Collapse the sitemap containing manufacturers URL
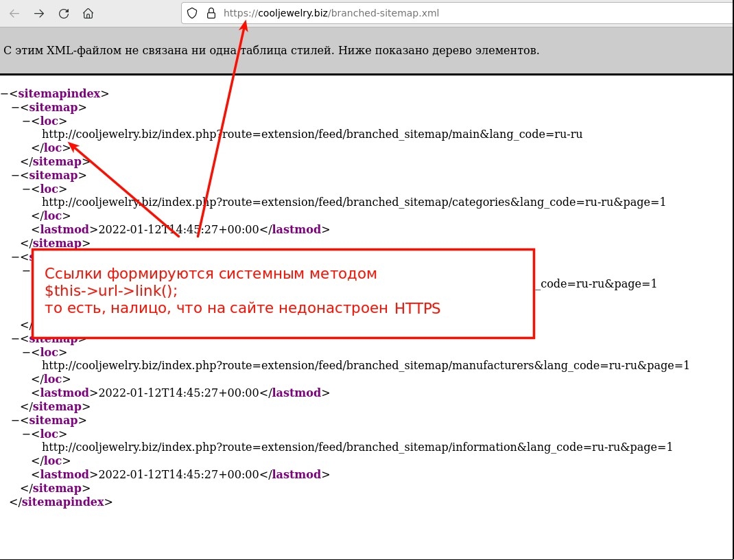The height and width of the screenshot is (560, 734). click(15, 339)
